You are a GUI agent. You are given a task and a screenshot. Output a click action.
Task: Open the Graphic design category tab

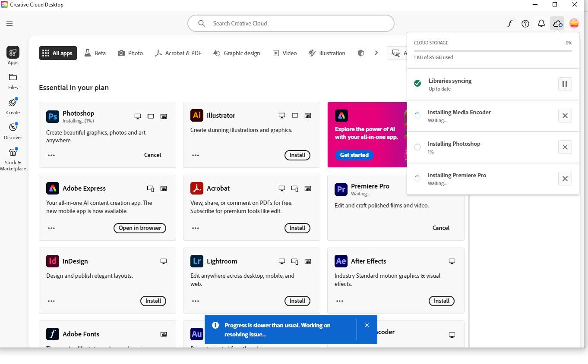[x=237, y=53]
